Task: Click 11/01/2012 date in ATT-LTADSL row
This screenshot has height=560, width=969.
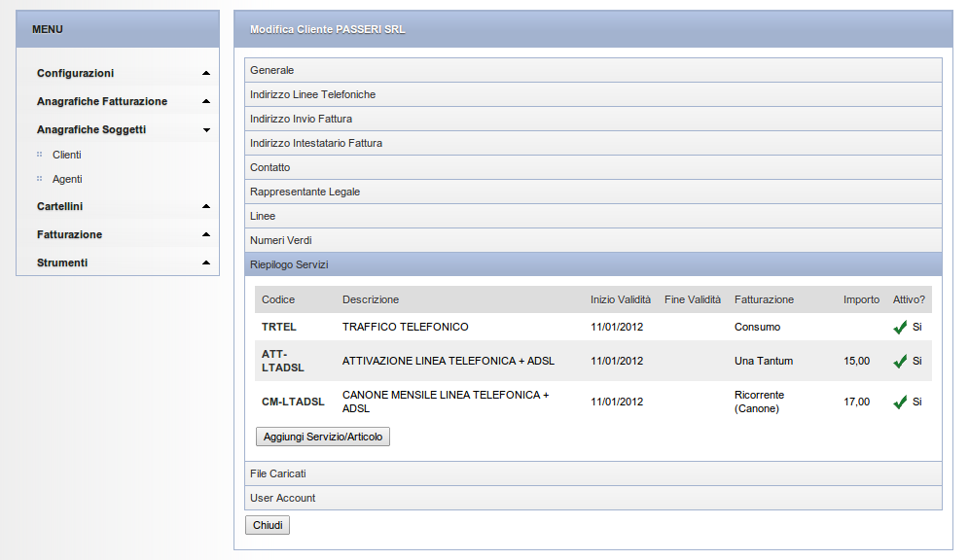Action: pos(617,361)
